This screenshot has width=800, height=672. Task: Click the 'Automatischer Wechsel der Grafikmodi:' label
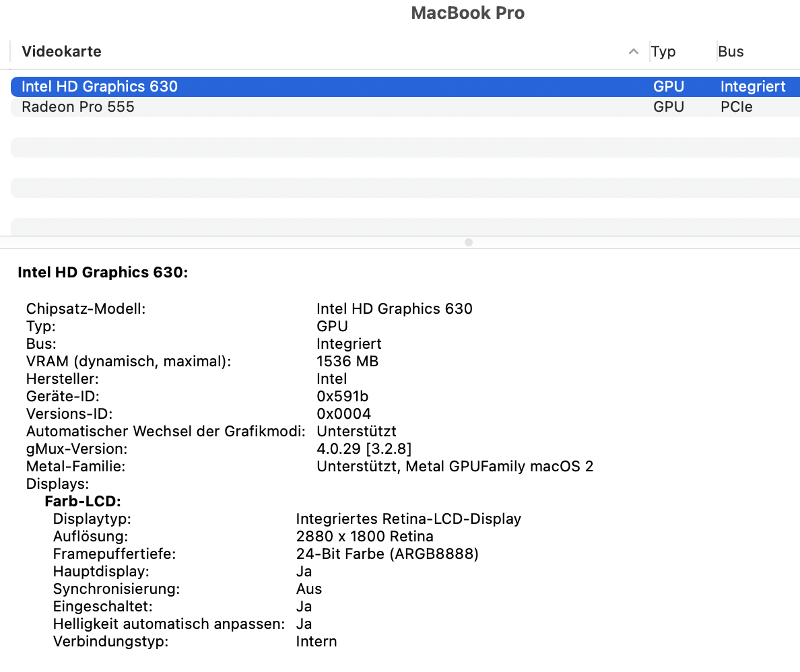point(166,432)
